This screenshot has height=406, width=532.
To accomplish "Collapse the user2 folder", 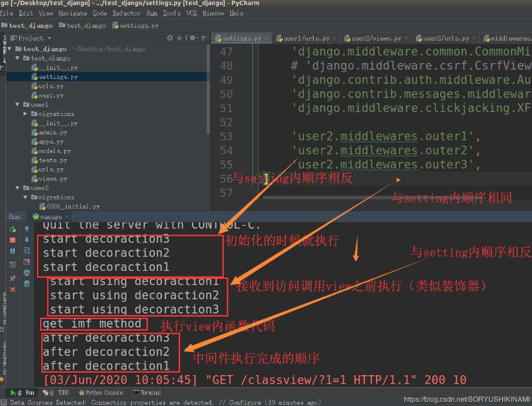I will click(x=17, y=188).
